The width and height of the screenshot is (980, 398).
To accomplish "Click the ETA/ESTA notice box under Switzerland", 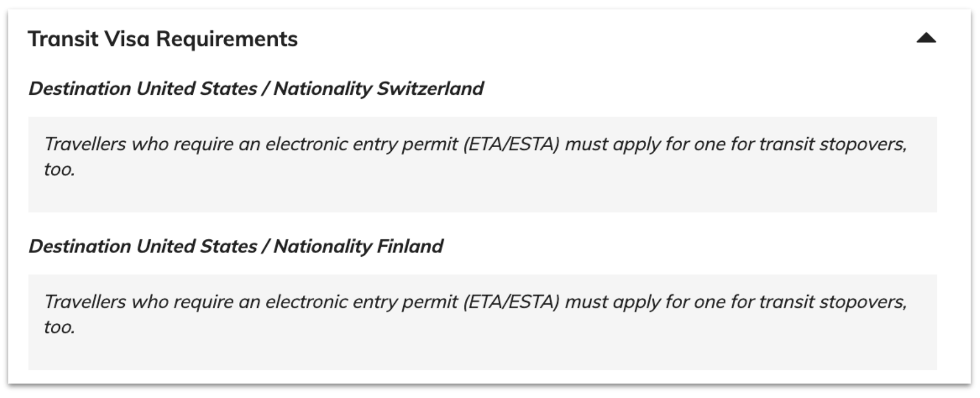I will [482, 164].
